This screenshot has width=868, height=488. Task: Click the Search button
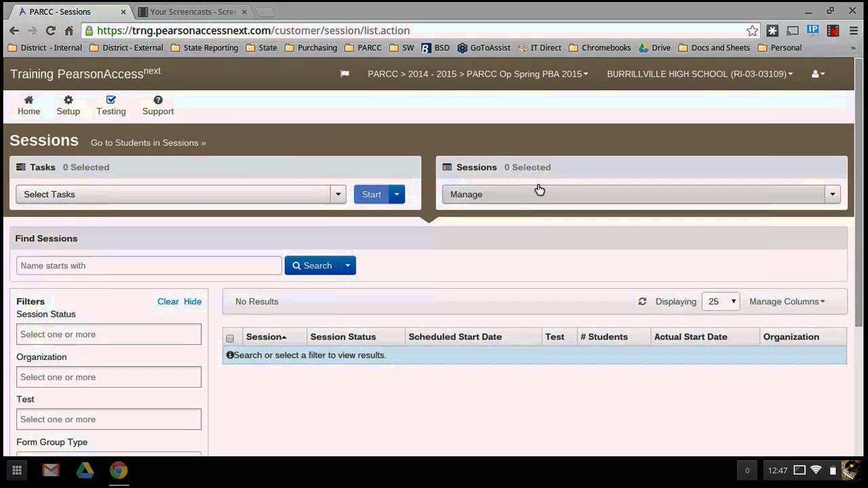(x=312, y=266)
